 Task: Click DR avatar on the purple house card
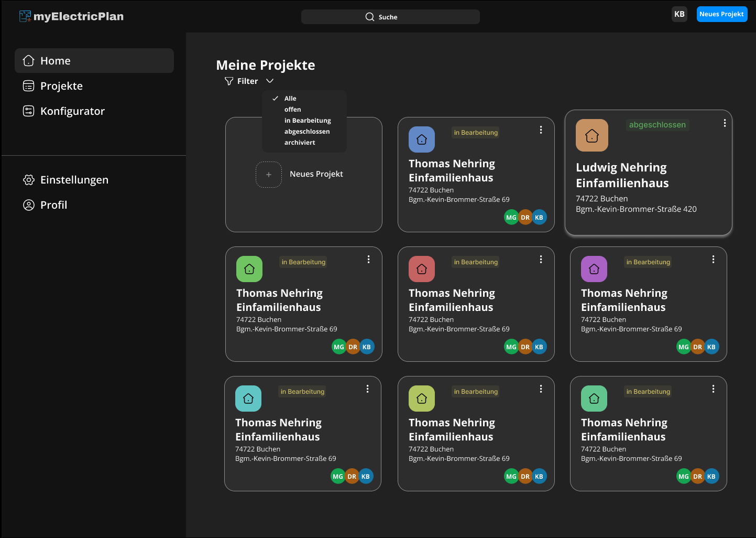coord(697,347)
